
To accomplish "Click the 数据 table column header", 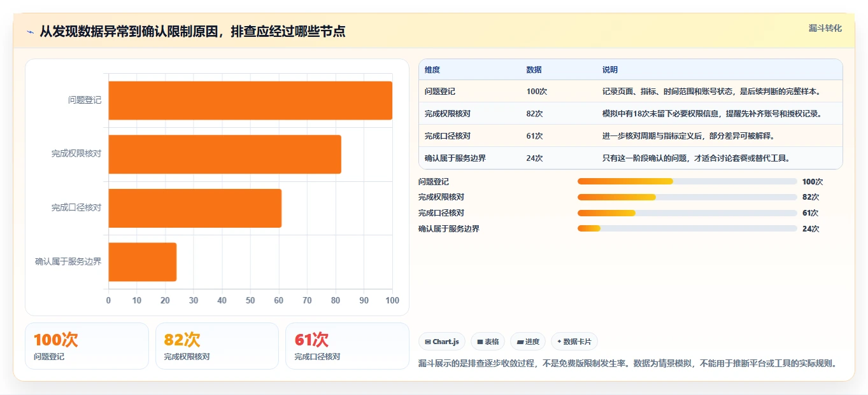I will (x=534, y=70).
